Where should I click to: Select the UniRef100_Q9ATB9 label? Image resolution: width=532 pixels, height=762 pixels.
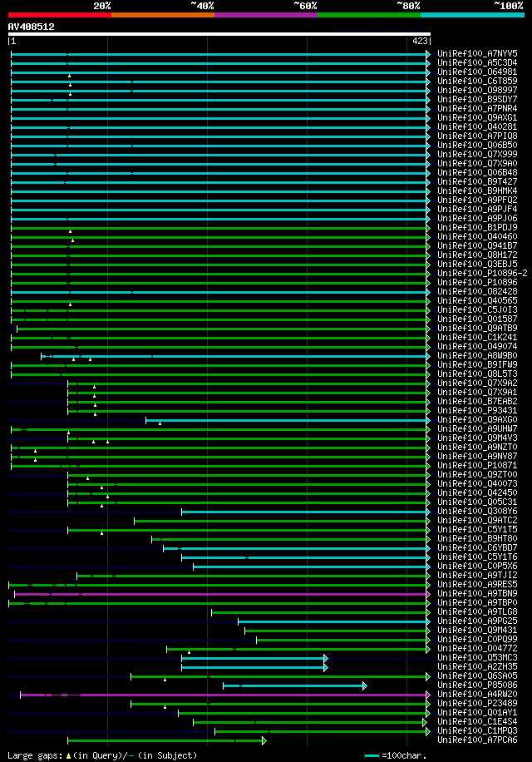point(477,328)
